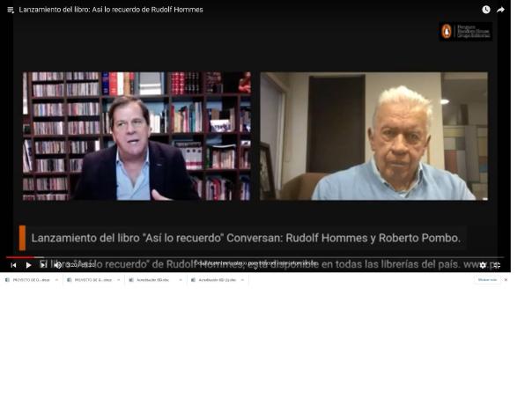Open the second Acreditación downloaded file
532x399 pixels.
pyautogui.click(x=214, y=280)
